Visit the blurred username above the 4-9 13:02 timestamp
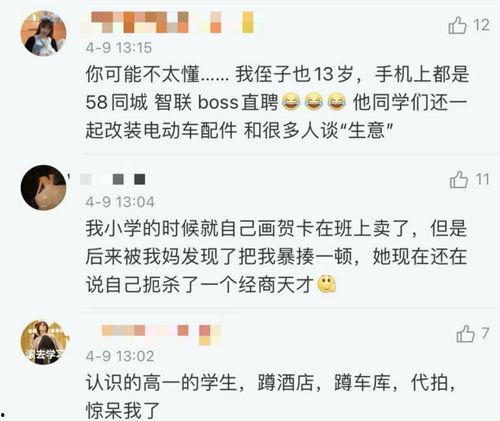The width and height of the screenshot is (500, 421). (161, 333)
